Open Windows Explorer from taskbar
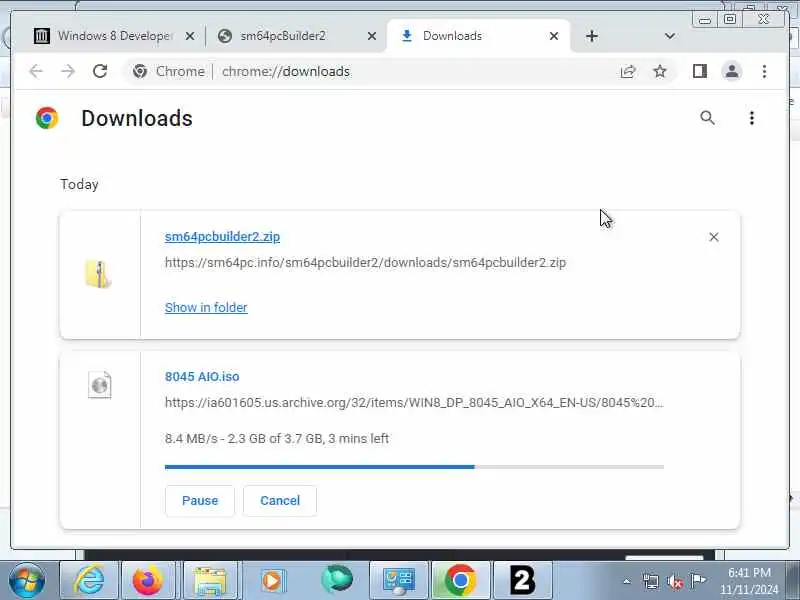800x600 pixels. tap(210, 580)
